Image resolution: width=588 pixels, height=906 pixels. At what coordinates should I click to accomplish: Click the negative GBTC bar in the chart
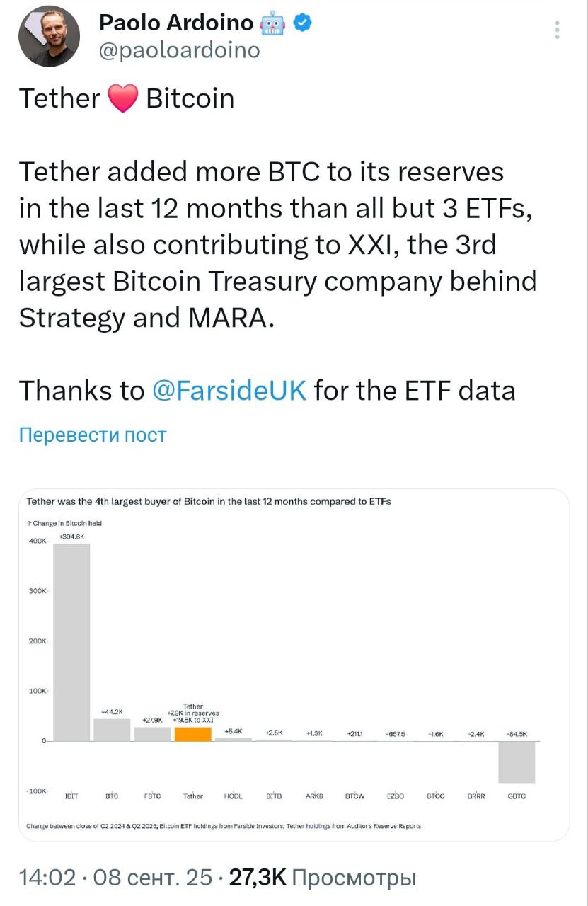517,762
